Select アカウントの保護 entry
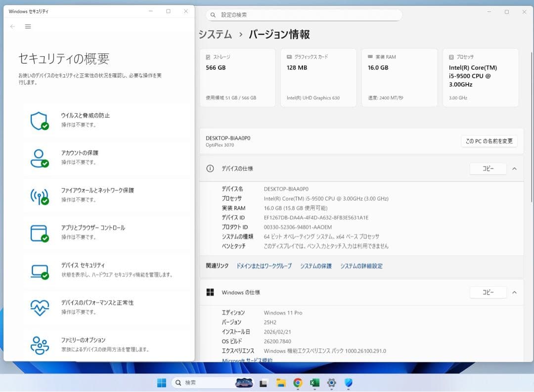The width and height of the screenshot is (534, 392). coord(107,158)
